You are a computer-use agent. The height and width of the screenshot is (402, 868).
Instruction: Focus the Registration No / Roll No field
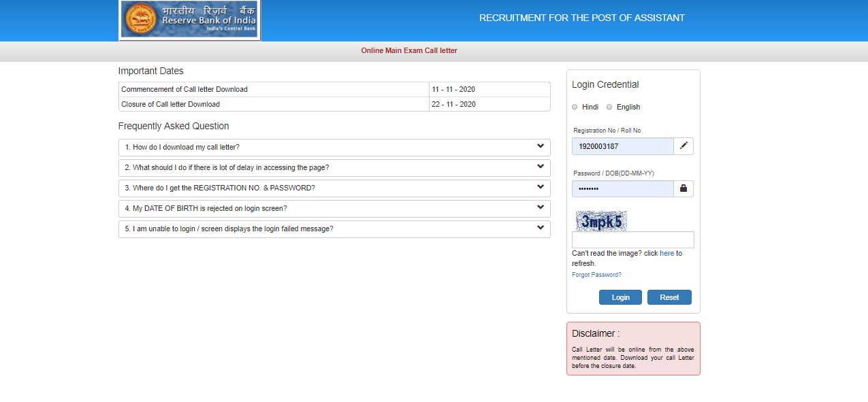(622, 146)
